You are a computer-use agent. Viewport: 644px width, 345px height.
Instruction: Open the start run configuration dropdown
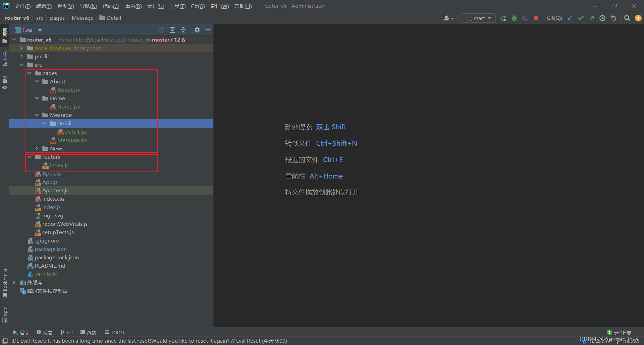click(479, 18)
